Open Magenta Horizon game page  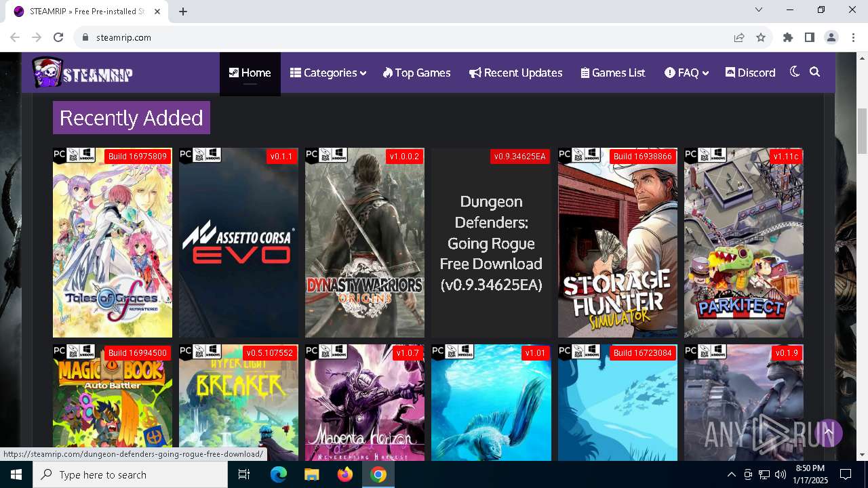pos(365,403)
